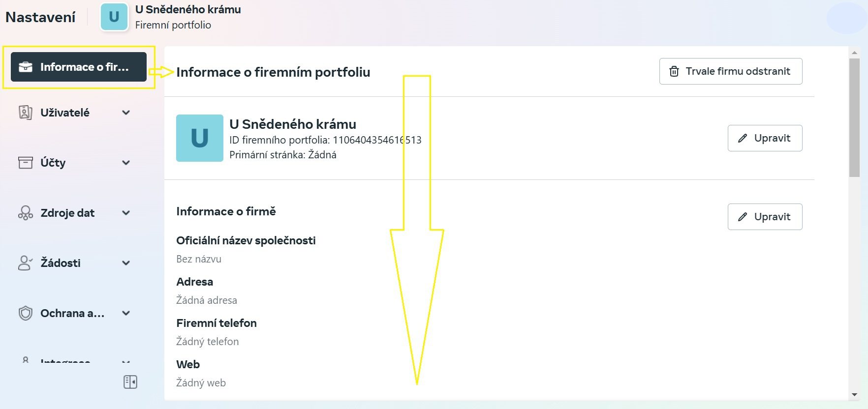Expand the Uživatelé section chevron
The width and height of the screenshot is (868, 409).
click(126, 113)
